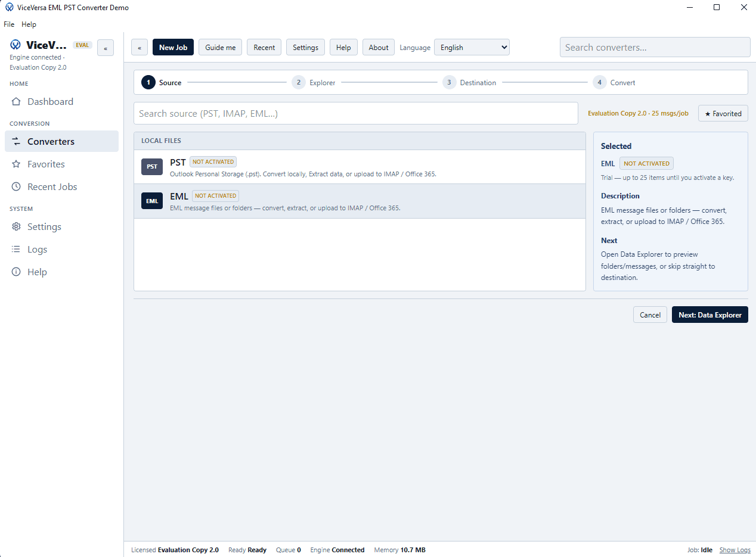
Task: Open the Help menu in the menu bar
Action: point(29,24)
